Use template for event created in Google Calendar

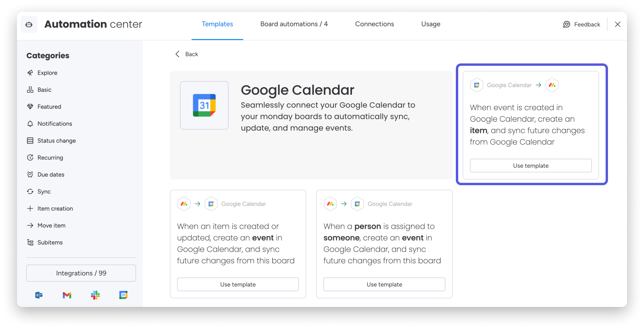(531, 166)
